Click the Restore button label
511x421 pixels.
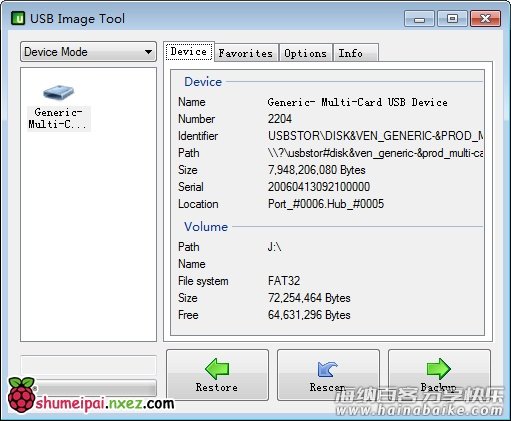(x=217, y=387)
